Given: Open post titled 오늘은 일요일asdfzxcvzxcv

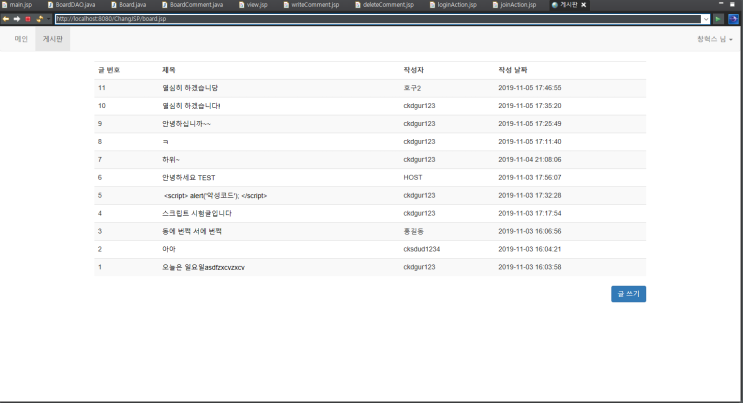Looking at the screenshot, I should click(x=203, y=267).
